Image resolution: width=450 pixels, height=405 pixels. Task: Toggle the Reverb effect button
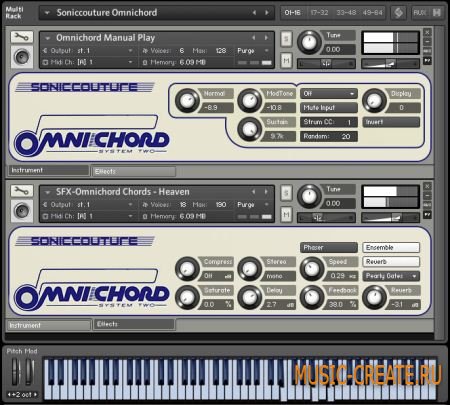tap(391, 262)
